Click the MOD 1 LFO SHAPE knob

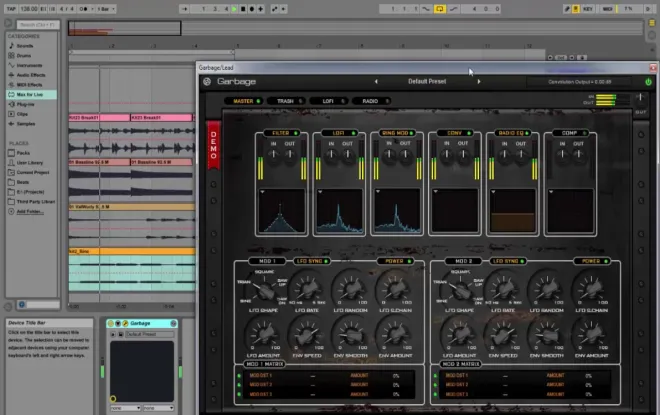(x=264, y=290)
